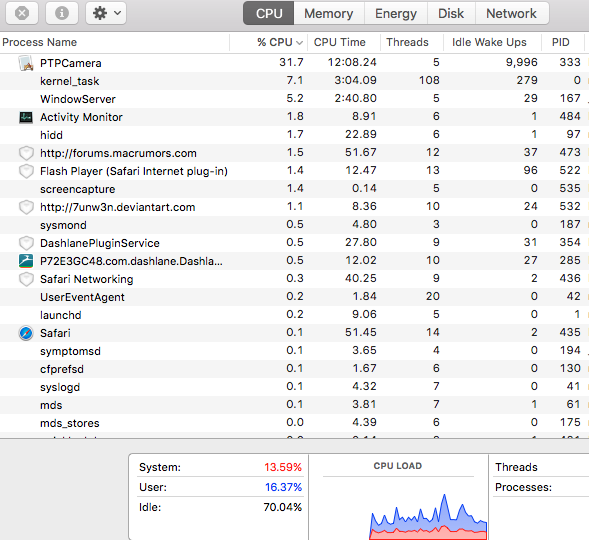Click PTPCamera idle wake ups 9,996
589x540 pixels.
pyautogui.click(x=521, y=62)
